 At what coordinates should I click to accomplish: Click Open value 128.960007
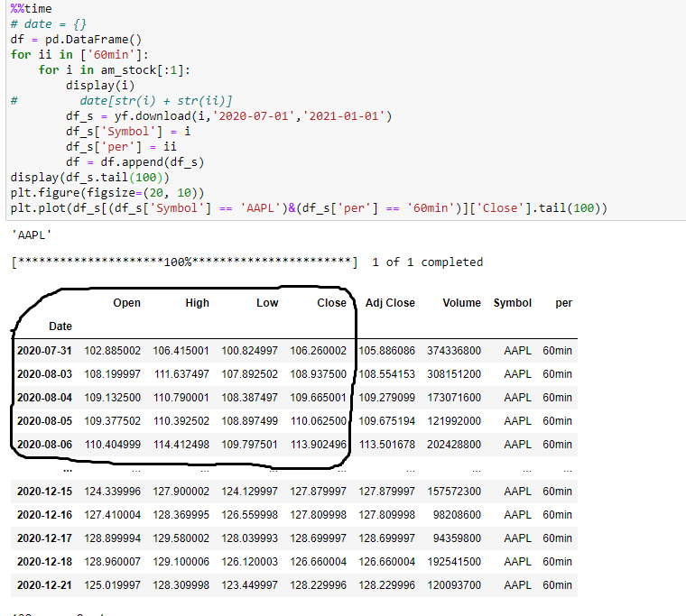coord(113,562)
